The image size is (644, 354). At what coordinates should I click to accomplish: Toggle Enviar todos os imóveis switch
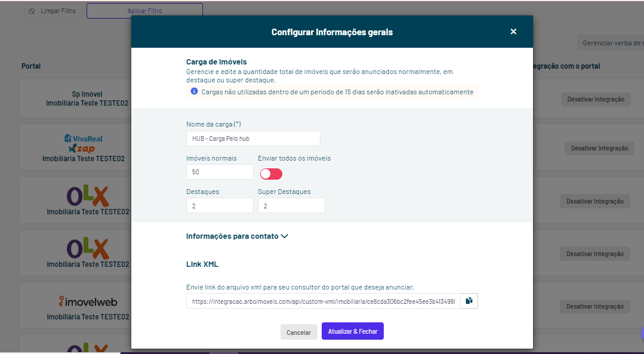click(x=271, y=174)
